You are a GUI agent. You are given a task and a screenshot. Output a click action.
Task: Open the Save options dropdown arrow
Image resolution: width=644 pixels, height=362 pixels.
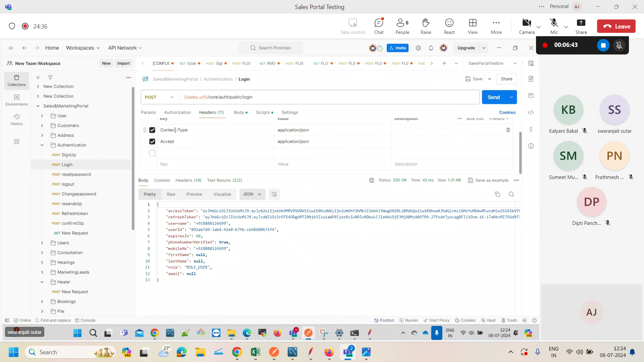coord(490,79)
